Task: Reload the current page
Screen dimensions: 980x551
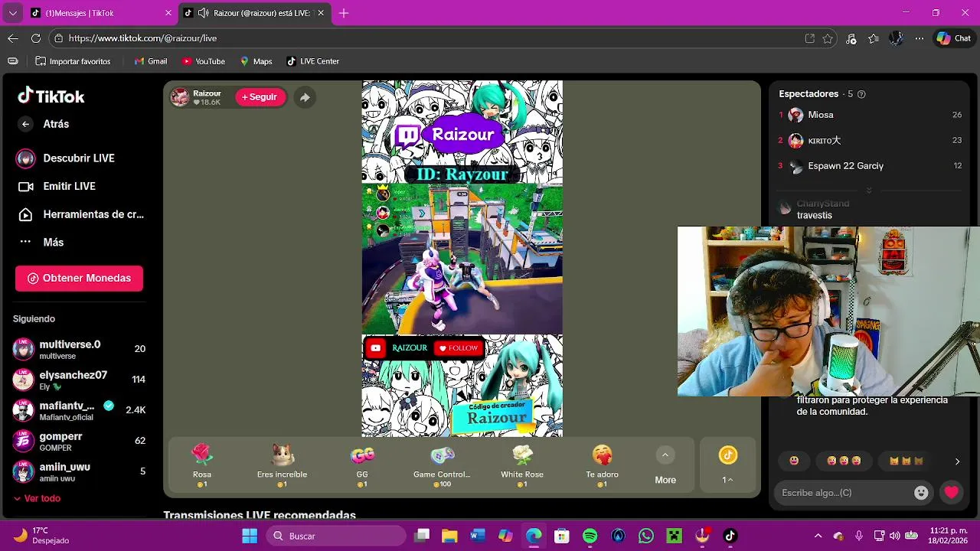Action: [36, 38]
